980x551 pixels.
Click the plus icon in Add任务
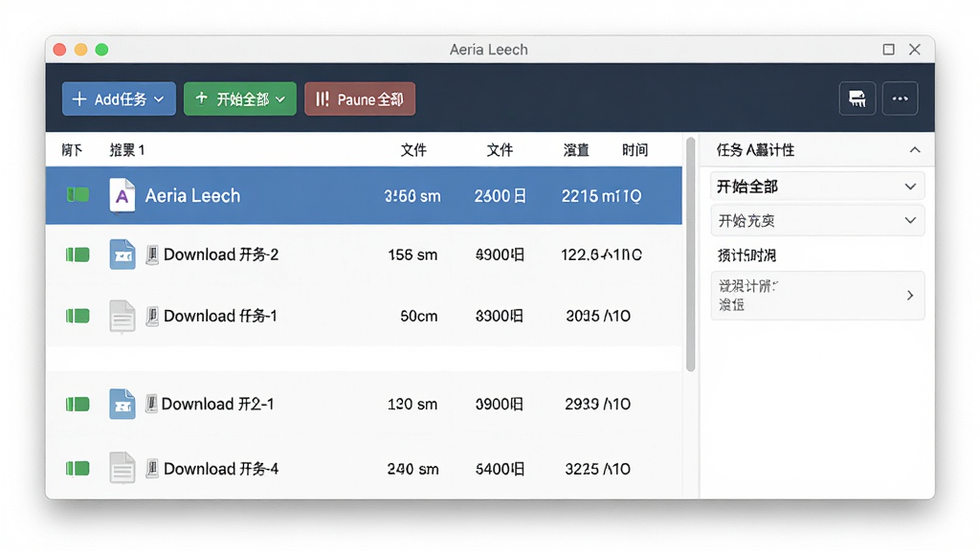[x=79, y=99]
